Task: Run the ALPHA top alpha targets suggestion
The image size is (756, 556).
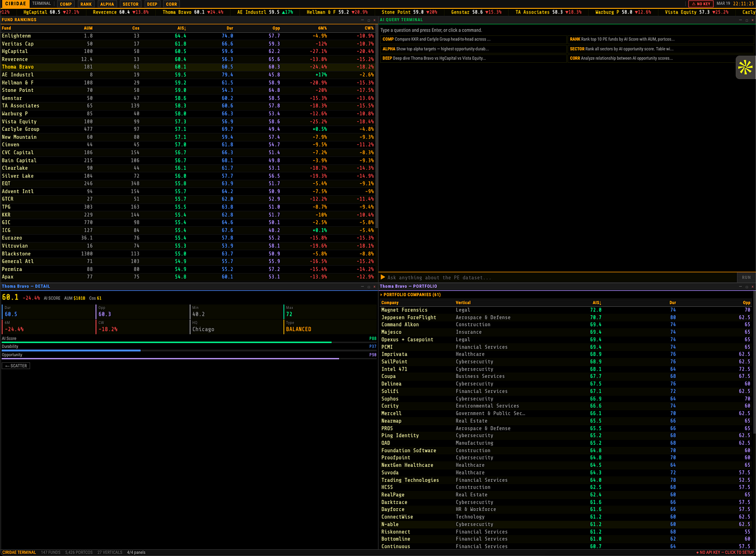Action: pos(473,49)
